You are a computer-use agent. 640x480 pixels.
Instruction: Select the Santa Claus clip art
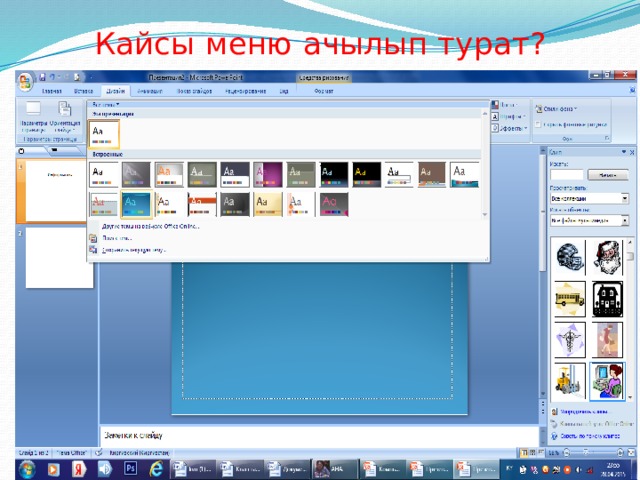(x=608, y=257)
